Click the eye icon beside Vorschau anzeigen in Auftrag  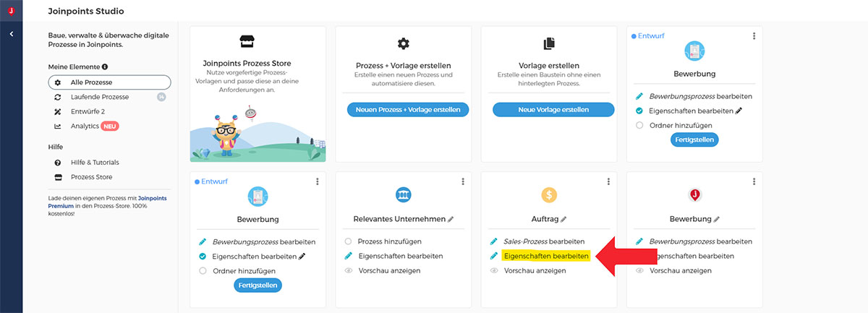coord(494,270)
